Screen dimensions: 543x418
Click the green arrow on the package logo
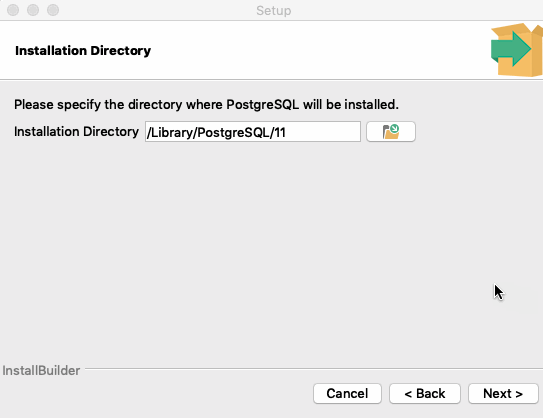(510, 49)
